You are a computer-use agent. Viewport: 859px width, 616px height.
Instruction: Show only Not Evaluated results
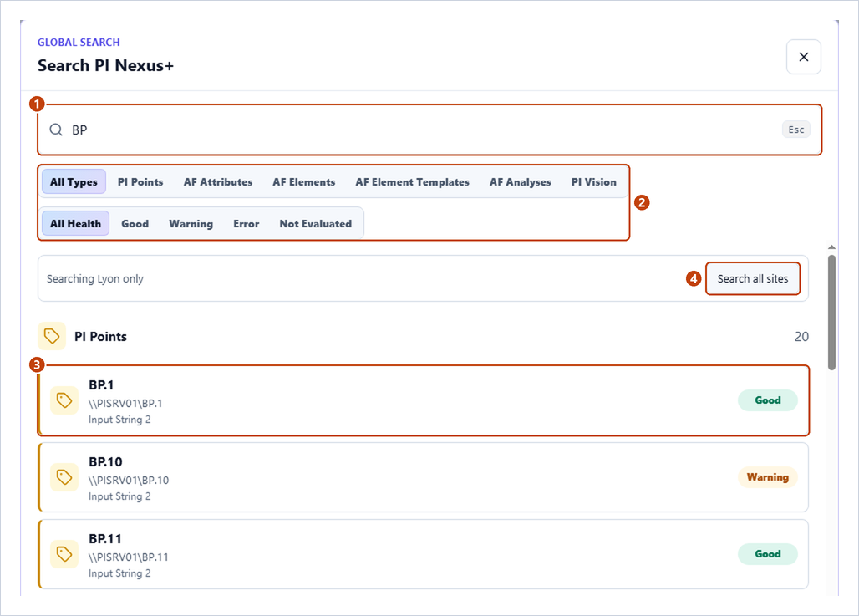[316, 224]
